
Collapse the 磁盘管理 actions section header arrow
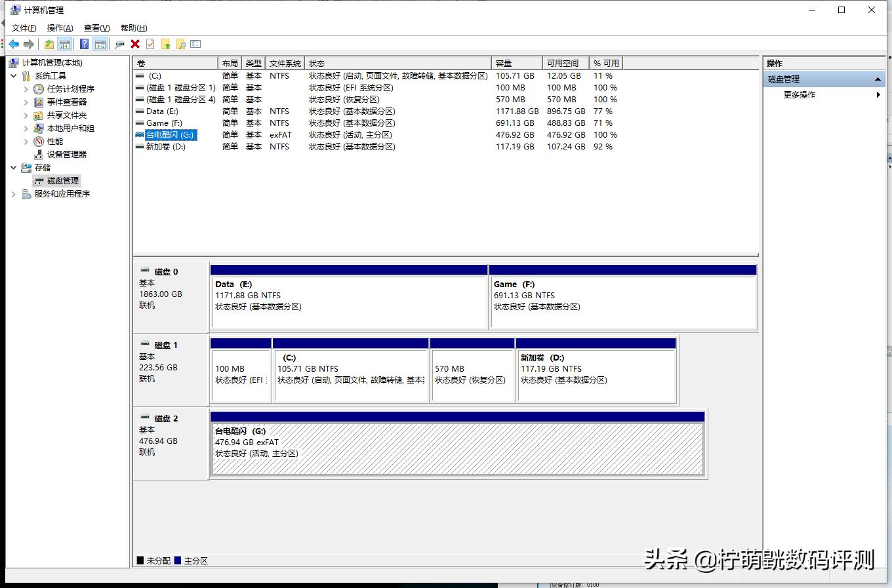[x=878, y=79]
